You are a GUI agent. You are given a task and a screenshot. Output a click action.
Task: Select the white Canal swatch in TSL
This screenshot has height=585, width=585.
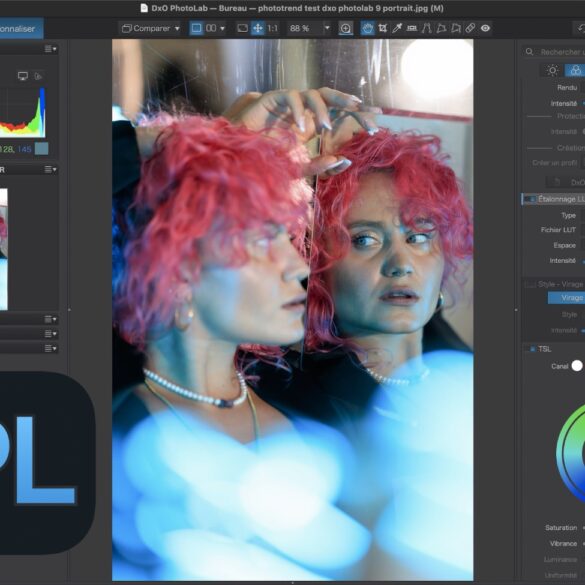pos(577,366)
